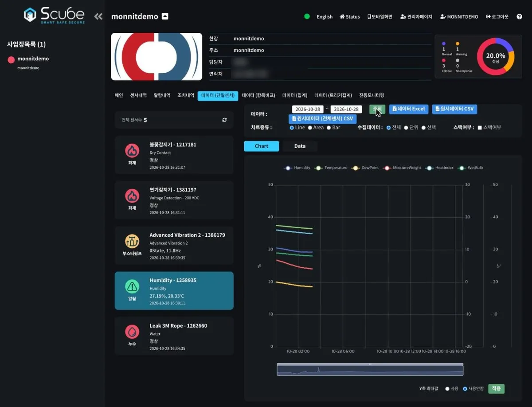
Task: Refresh the sensor list
Action: [x=224, y=120]
